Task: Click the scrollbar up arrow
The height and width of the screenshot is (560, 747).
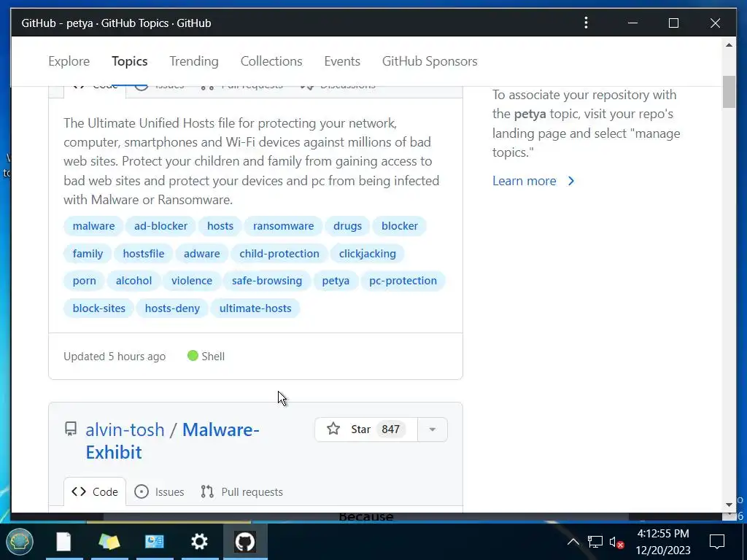Action: (x=729, y=45)
